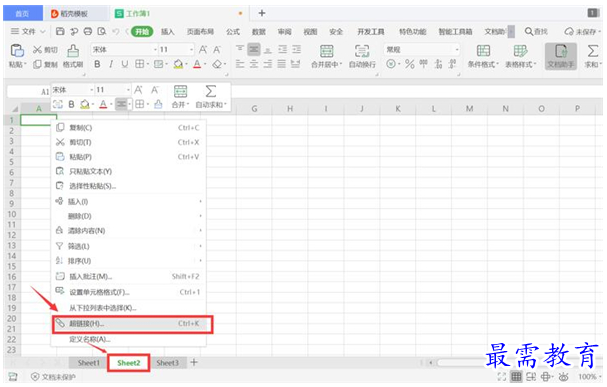The width and height of the screenshot is (607, 387).
Task: Toggle Italic in the ribbon font group
Action: (x=111, y=64)
